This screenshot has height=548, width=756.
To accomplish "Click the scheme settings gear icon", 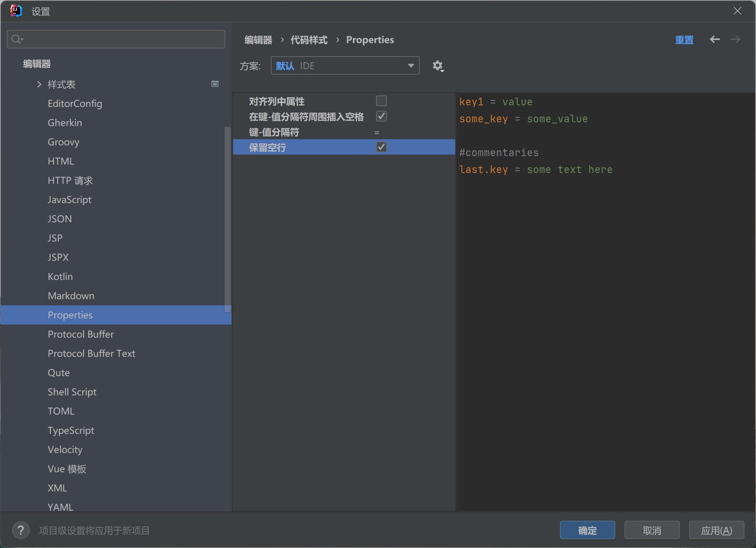I will click(438, 66).
